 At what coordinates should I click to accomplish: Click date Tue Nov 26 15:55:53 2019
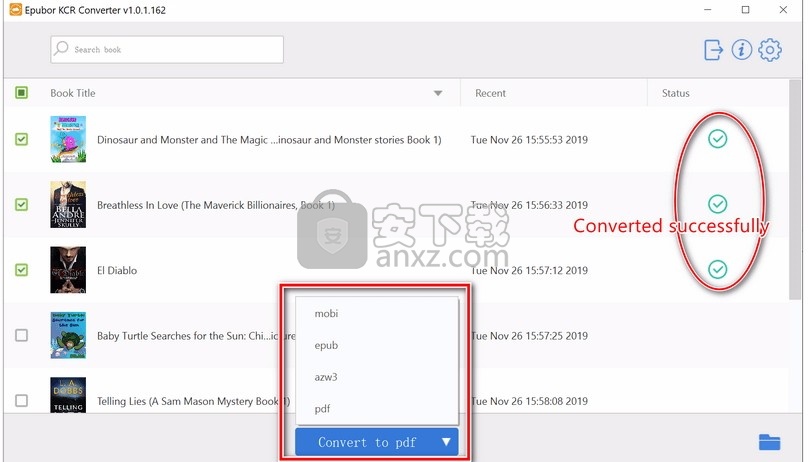click(529, 140)
